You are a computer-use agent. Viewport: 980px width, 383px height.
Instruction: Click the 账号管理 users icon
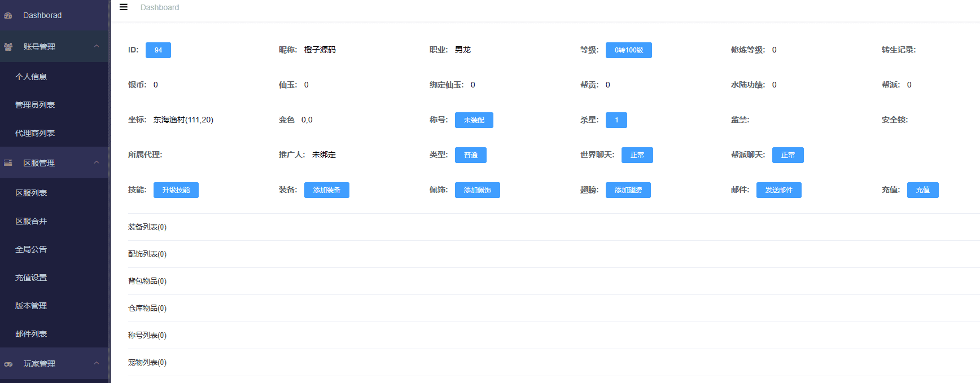8,47
